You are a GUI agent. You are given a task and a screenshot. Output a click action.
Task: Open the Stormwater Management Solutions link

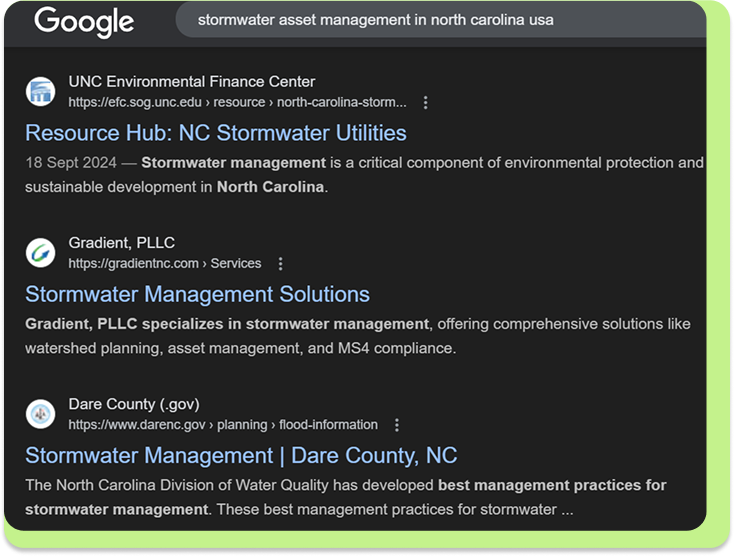pyautogui.click(x=197, y=294)
